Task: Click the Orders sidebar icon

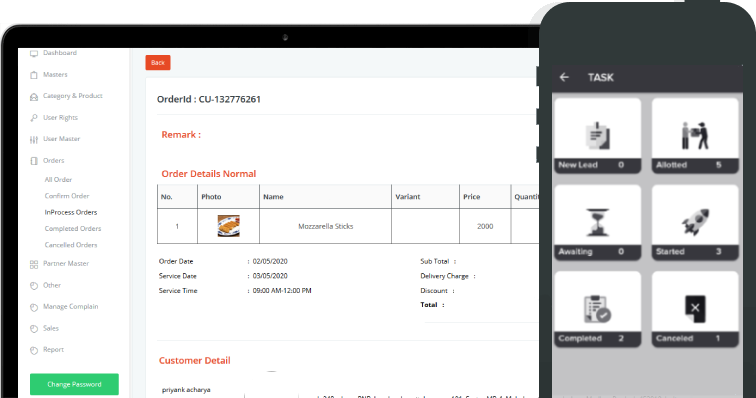Action: point(34,161)
